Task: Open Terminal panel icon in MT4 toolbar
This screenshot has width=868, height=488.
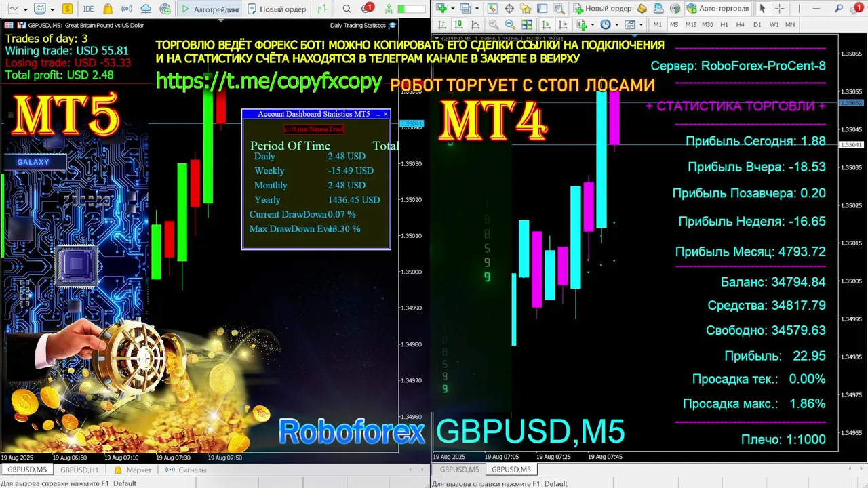Action: [x=542, y=9]
